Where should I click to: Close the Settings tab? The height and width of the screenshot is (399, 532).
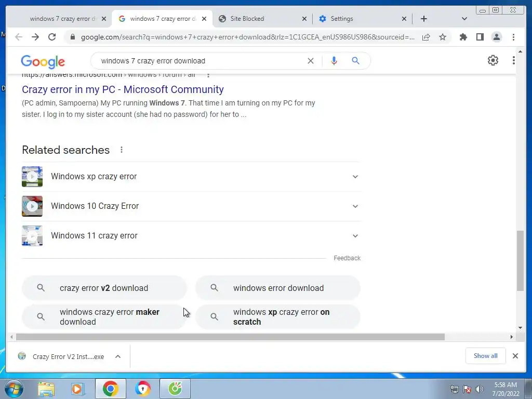point(404,19)
